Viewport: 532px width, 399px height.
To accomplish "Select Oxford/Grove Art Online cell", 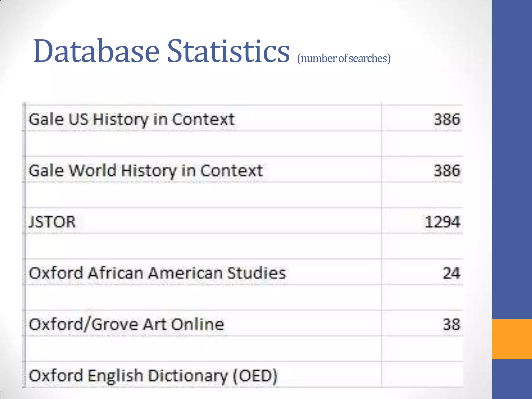I will 127,324.
